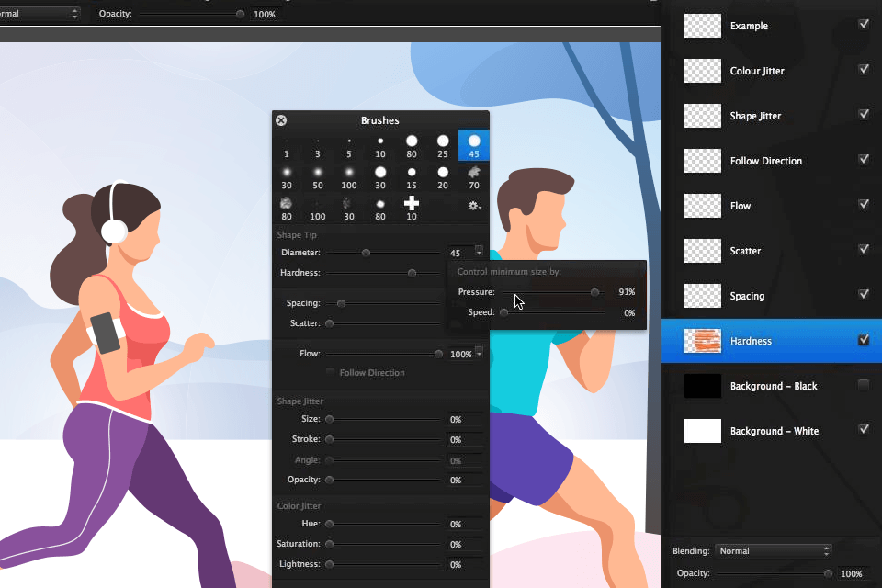
Task: Click the Flow percentage field
Action: pyautogui.click(x=460, y=355)
